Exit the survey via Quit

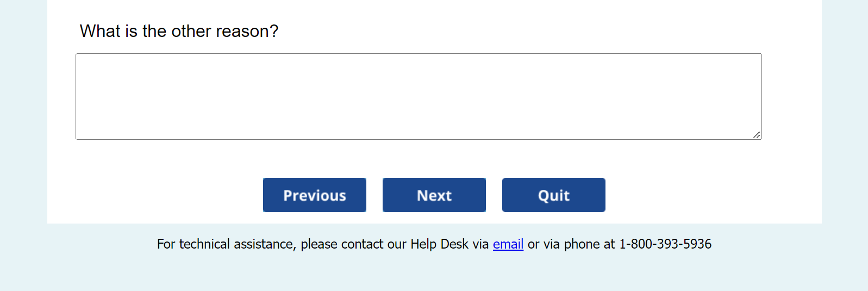(553, 195)
